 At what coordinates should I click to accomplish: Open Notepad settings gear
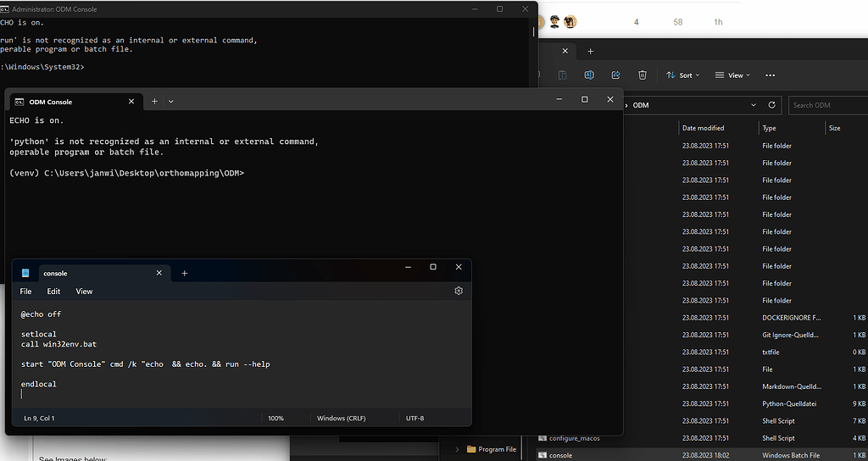coord(459,291)
